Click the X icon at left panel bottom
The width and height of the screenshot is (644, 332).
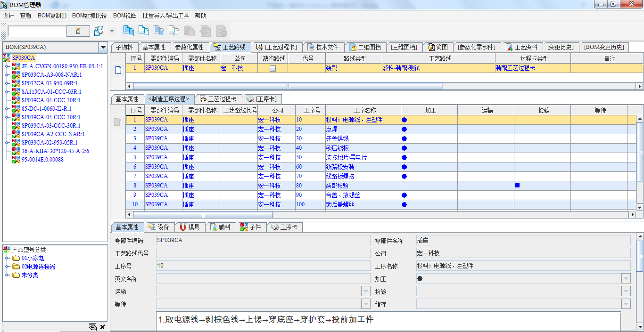click(102, 327)
